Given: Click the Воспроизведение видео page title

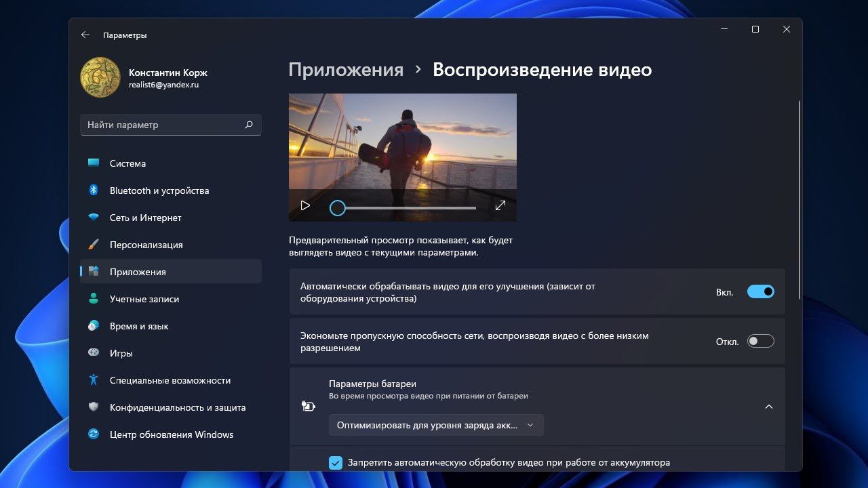Looking at the screenshot, I should coord(542,70).
